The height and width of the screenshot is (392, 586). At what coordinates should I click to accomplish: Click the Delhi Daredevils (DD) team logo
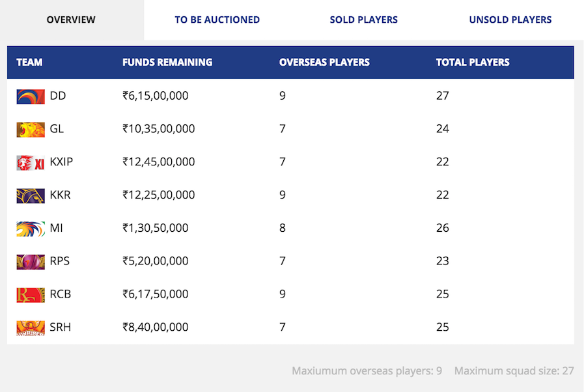[31, 96]
